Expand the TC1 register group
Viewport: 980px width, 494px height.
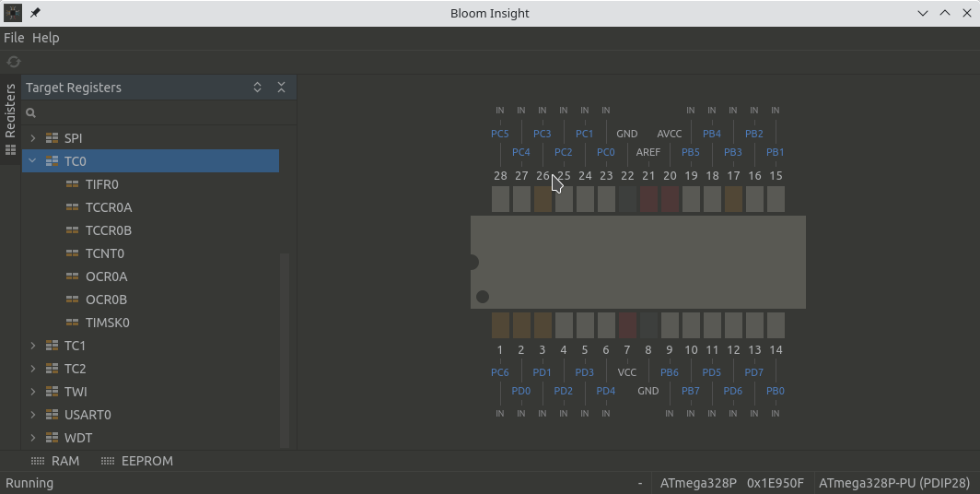coord(33,346)
